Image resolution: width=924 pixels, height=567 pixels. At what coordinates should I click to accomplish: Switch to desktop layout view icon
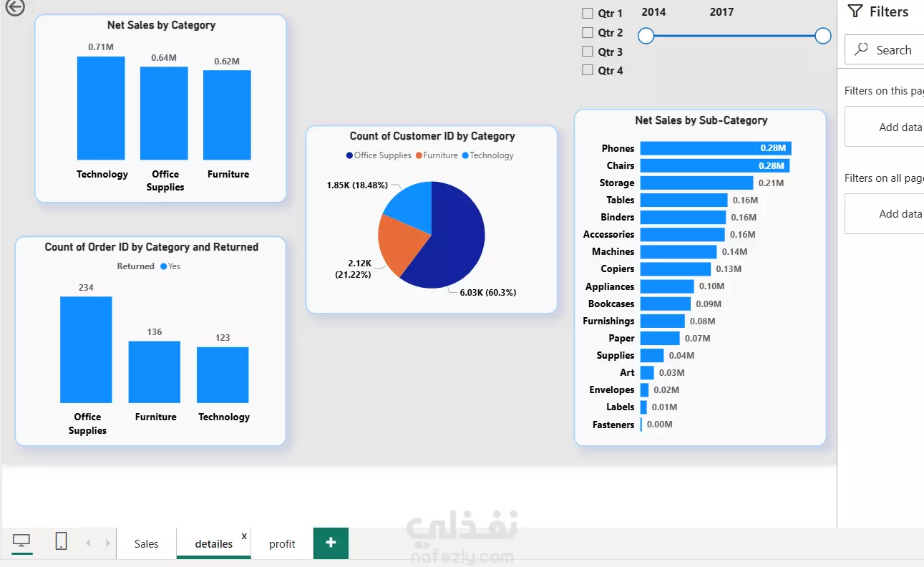coord(21,541)
